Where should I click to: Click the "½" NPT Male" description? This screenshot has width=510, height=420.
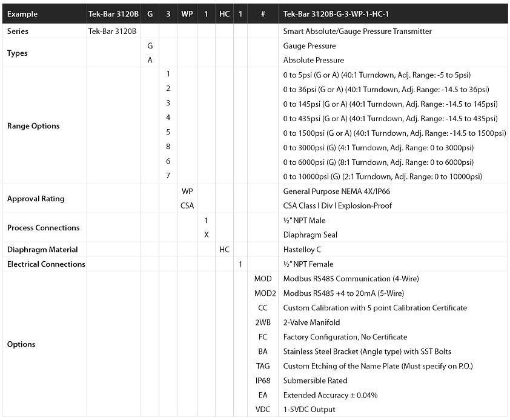click(304, 221)
